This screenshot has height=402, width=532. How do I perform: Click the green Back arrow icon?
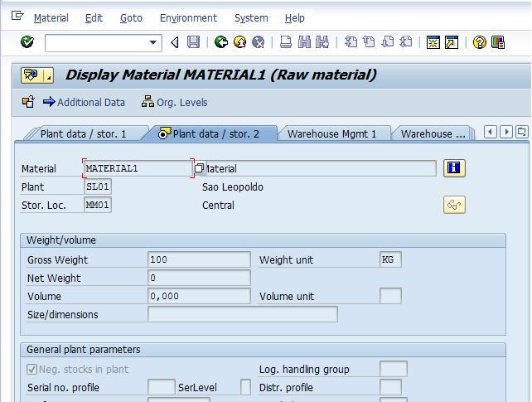221,42
